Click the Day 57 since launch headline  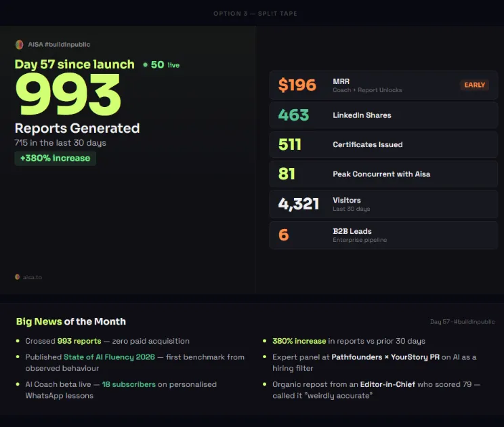(75, 64)
